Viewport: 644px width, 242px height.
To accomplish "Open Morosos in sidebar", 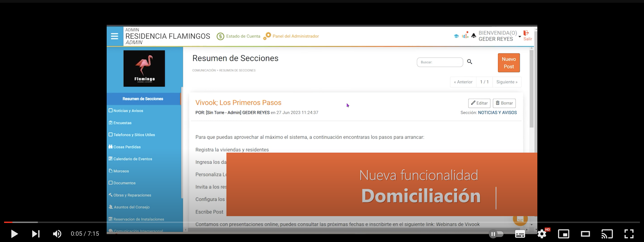I will tap(121, 171).
